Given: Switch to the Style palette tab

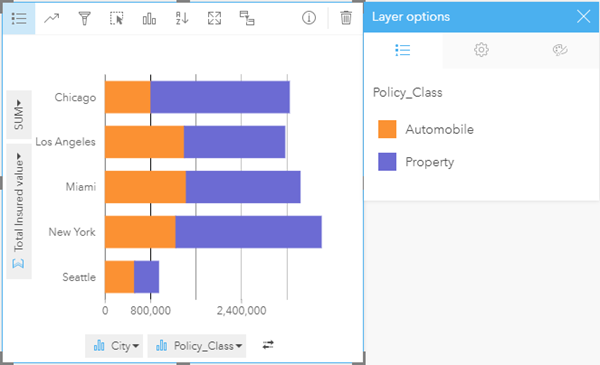Looking at the screenshot, I should pyautogui.click(x=560, y=50).
